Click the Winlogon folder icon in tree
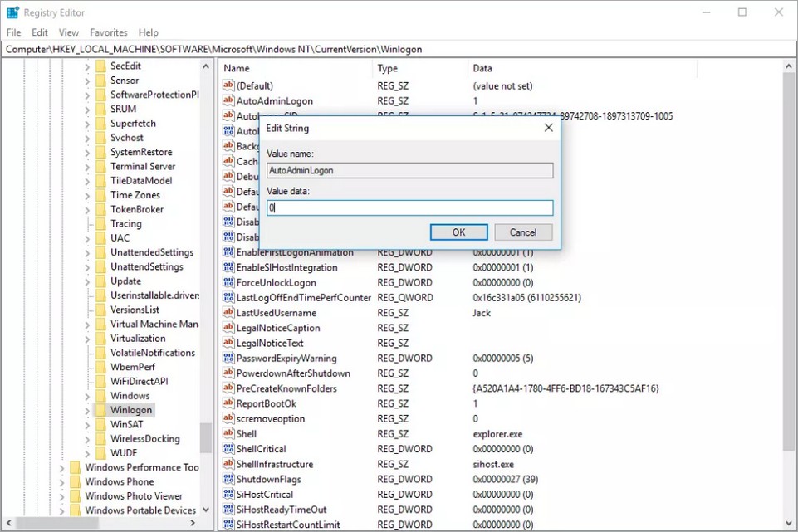798x532 pixels. click(100, 410)
